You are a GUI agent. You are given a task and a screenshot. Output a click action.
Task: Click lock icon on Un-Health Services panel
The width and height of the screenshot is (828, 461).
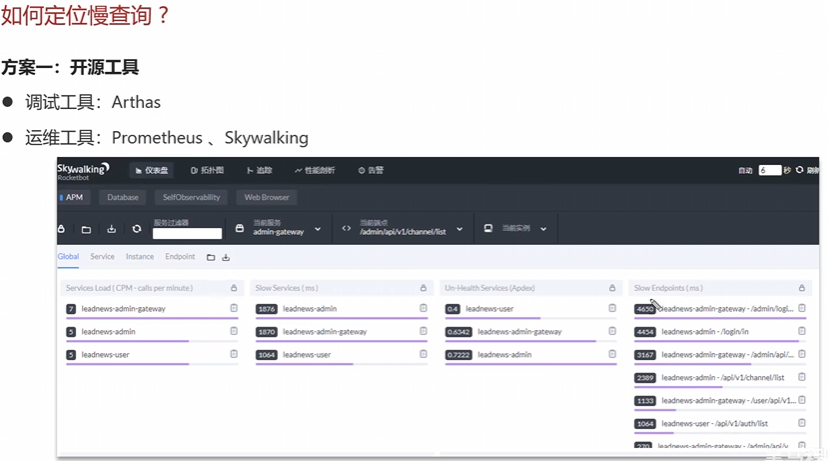613,288
